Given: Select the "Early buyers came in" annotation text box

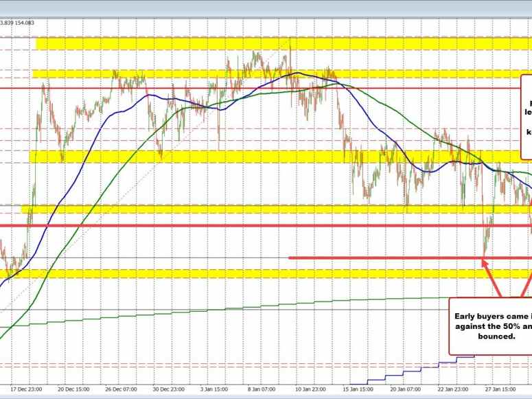Looking at the screenshot, I should [491, 326].
